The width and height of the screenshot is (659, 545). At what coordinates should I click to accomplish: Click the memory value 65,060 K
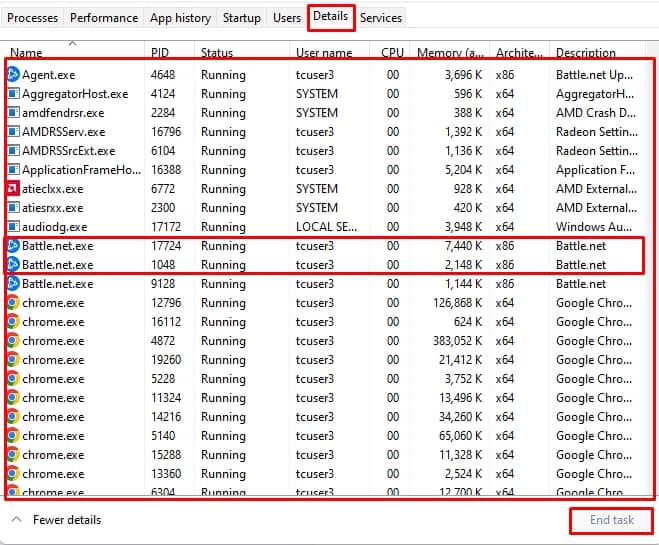pyautogui.click(x=460, y=436)
